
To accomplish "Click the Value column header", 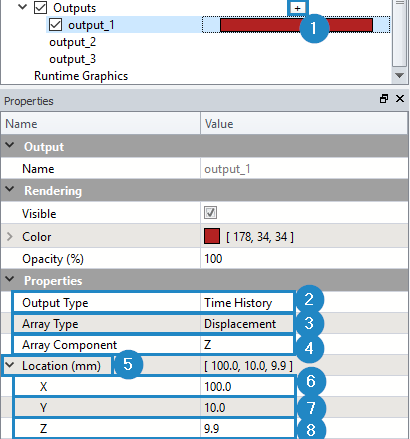I will pos(304,124).
